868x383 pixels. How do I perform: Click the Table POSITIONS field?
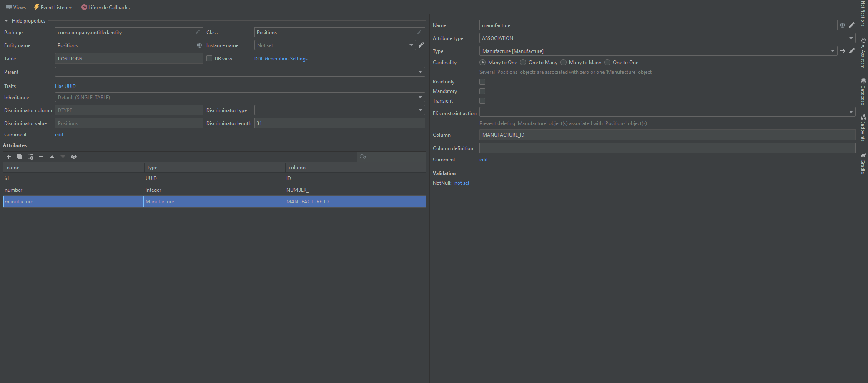(129, 58)
